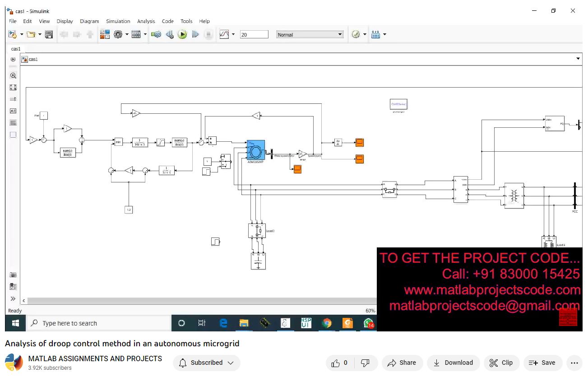
Task: Click the Subscribed button
Action: click(x=207, y=363)
